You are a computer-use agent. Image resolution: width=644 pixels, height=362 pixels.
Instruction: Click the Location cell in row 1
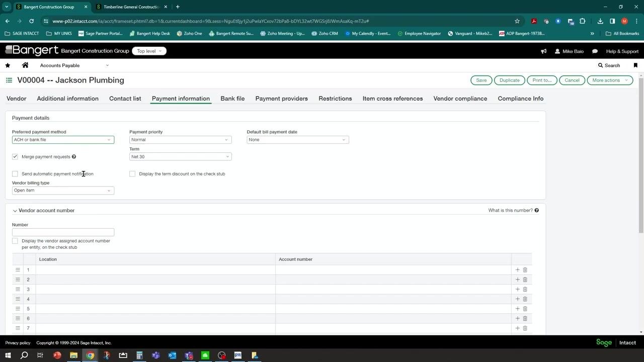point(155,270)
